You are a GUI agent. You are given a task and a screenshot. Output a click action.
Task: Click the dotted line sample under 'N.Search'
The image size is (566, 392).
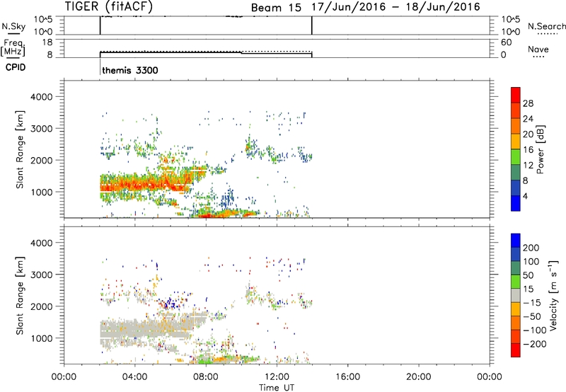tap(548, 34)
